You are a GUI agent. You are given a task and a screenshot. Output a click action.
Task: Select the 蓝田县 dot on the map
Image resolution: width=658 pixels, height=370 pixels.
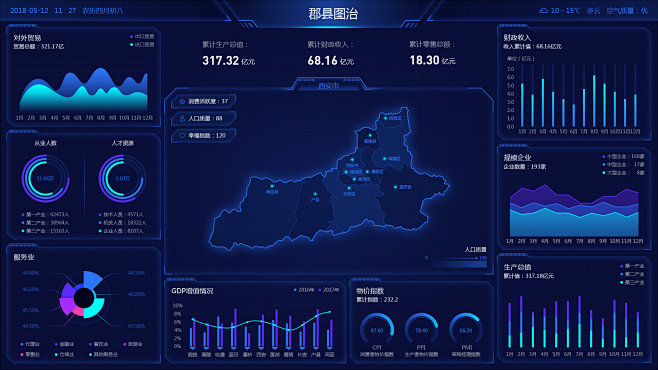395,187
